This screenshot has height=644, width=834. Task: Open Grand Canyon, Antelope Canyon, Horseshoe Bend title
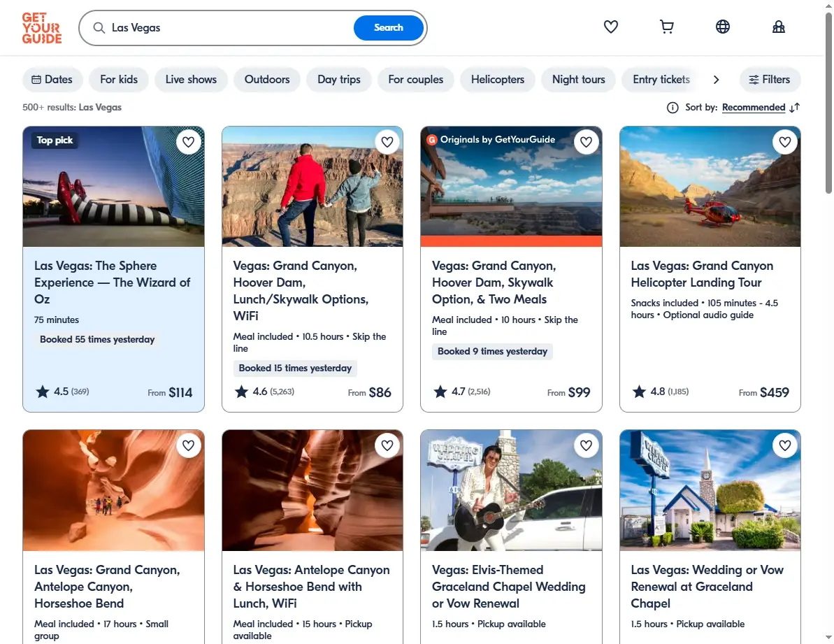(x=107, y=587)
